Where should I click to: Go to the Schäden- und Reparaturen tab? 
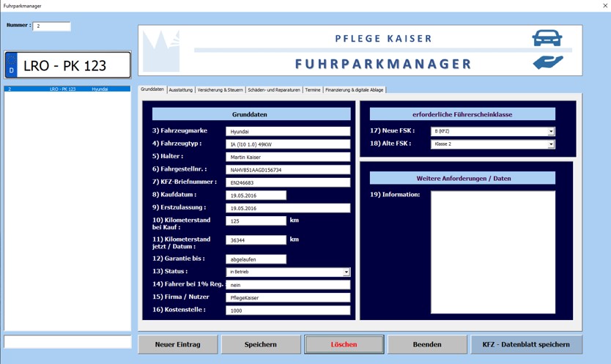click(274, 90)
